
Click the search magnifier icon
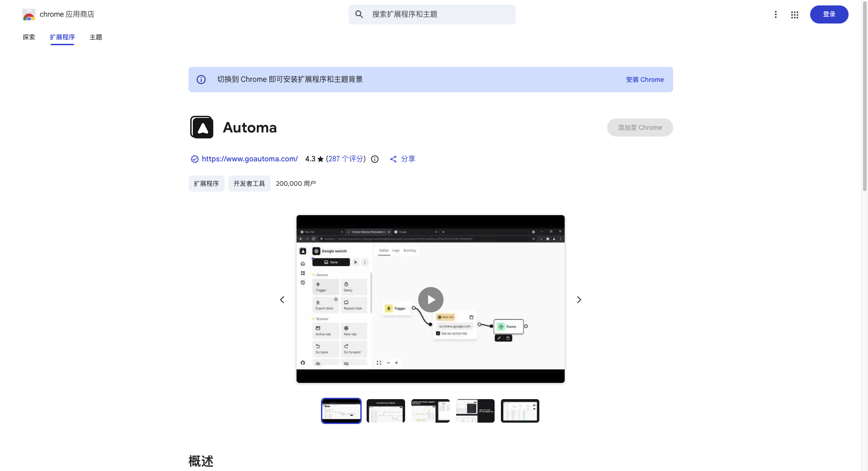pyautogui.click(x=359, y=14)
